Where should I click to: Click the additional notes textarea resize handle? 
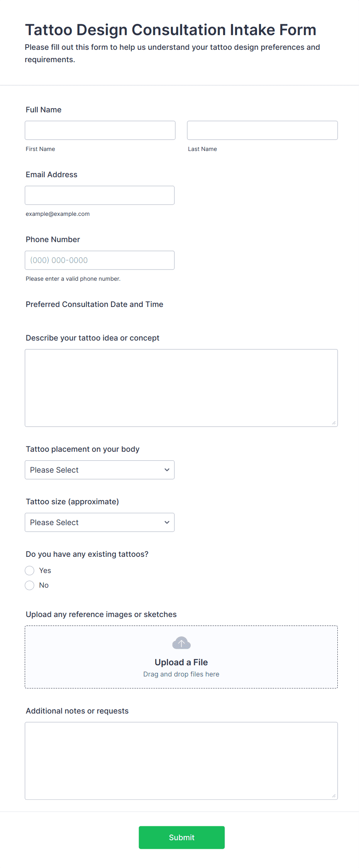coord(334,796)
